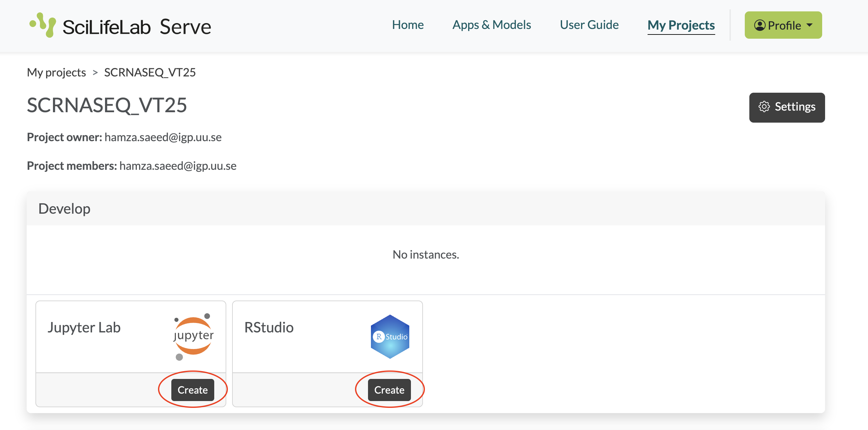Click the gear icon in Settings button
Viewport: 868px width, 430px height.
(764, 107)
